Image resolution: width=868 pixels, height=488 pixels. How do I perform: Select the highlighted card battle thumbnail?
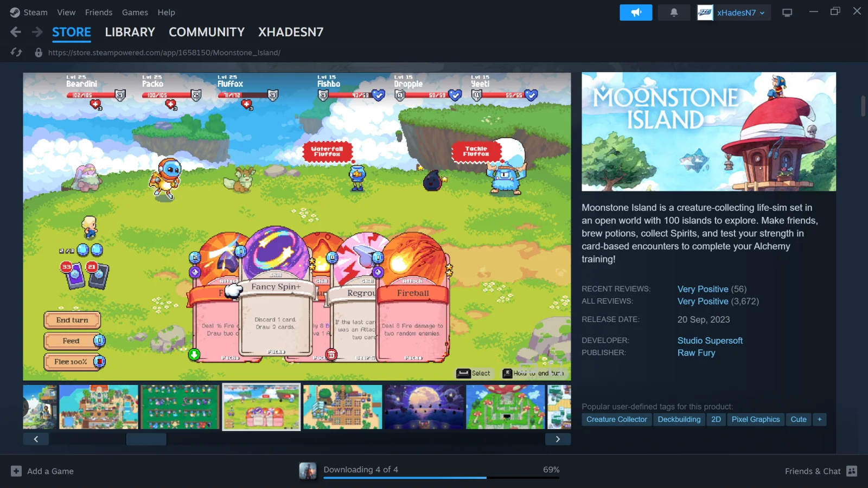tap(261, 407)
